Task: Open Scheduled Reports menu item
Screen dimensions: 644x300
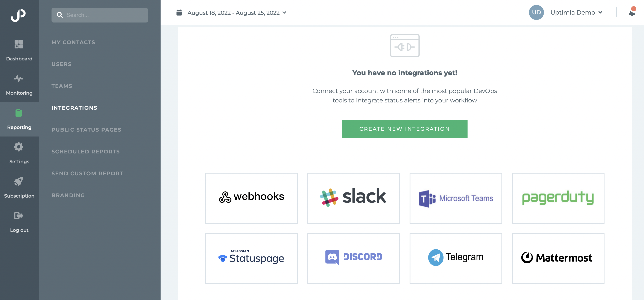Action: coord(85,152)
